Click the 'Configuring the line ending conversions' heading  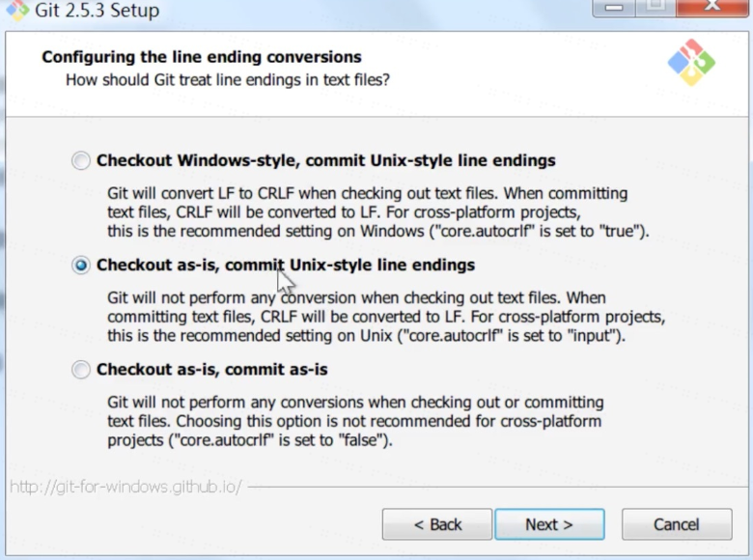(202, 57)
